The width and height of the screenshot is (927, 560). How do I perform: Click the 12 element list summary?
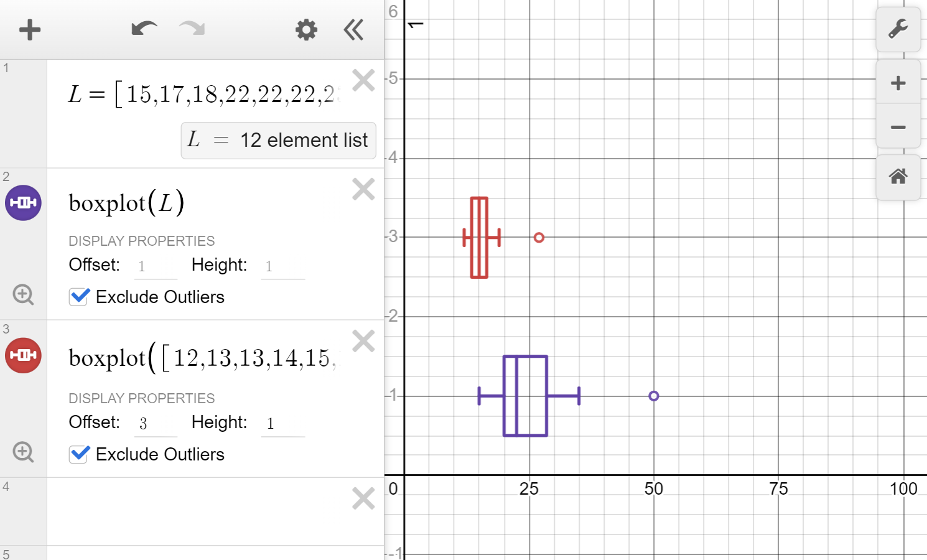pos(278,140)
